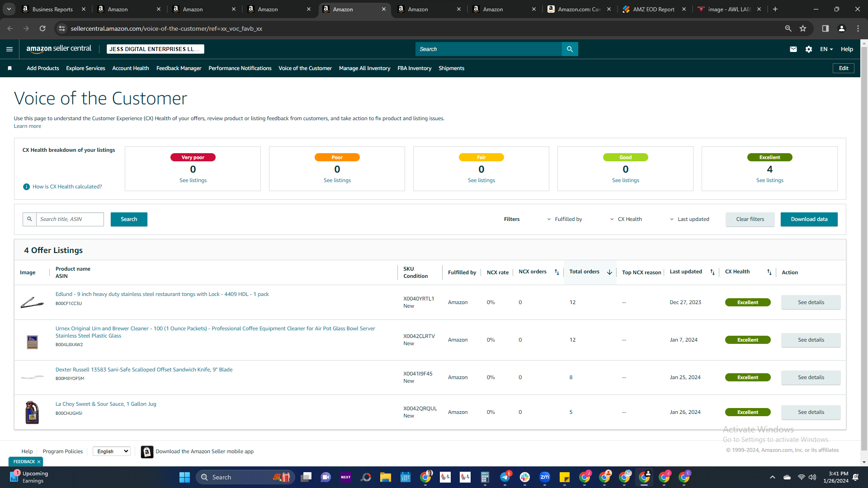This screenshot has width=868, height=488.
Task: Open File Explorer from the taskbar
Action: point(386,477)
